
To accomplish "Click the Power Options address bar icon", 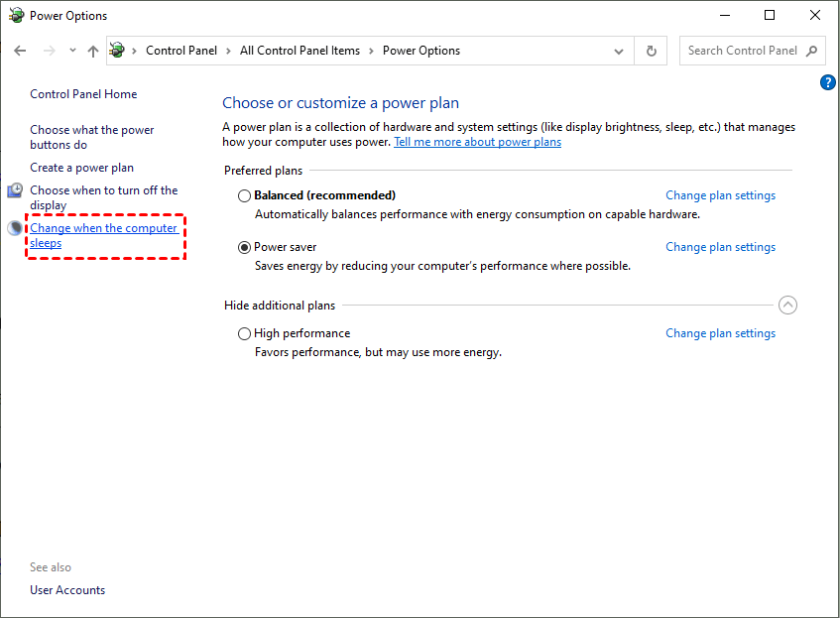I will click(x=118, y=51).
